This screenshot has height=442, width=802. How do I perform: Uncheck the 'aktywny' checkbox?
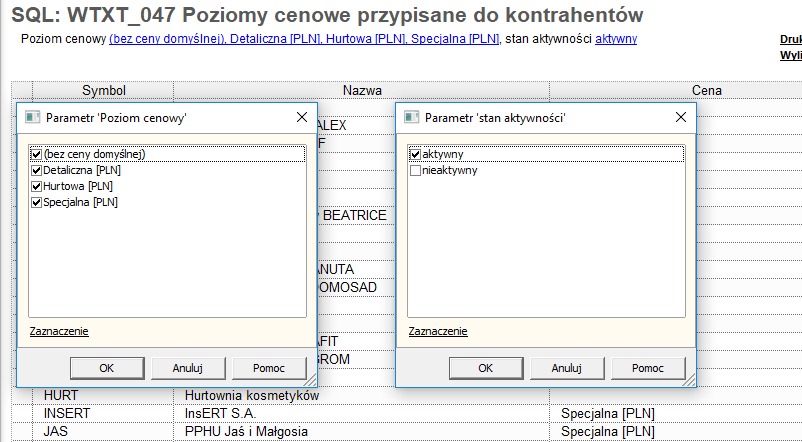tap(415, 154)
